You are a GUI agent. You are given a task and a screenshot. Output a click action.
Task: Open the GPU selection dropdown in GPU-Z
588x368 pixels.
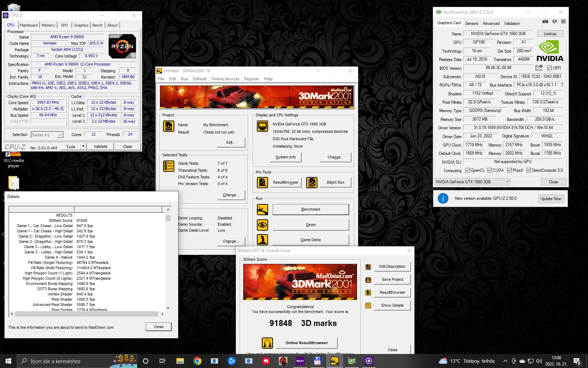point(472,182)
